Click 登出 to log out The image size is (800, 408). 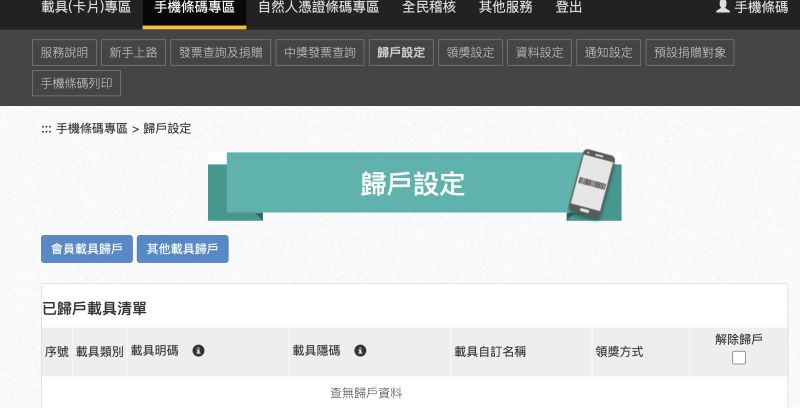(568, 7)
